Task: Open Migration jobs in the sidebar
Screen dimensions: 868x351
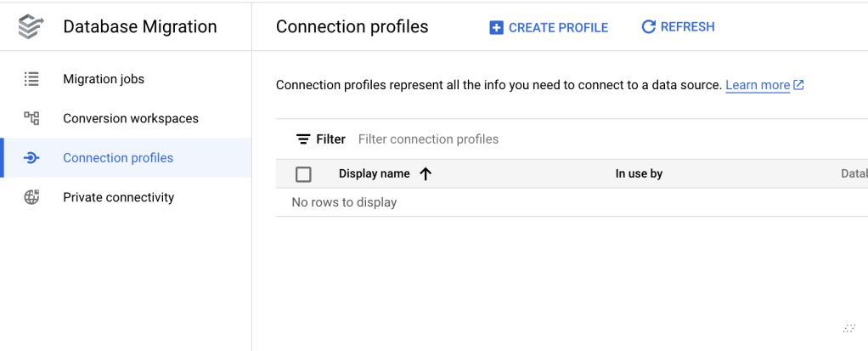Action: [x=104, y=79]
